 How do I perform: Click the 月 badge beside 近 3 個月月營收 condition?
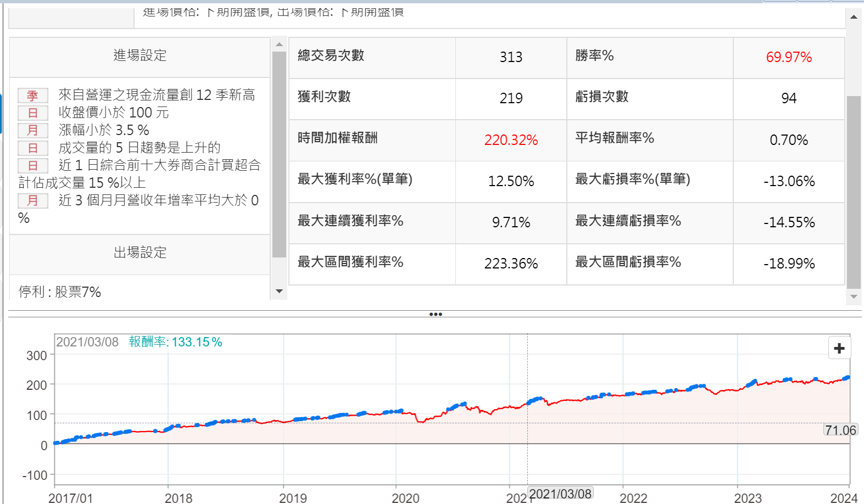coord(32,201)
